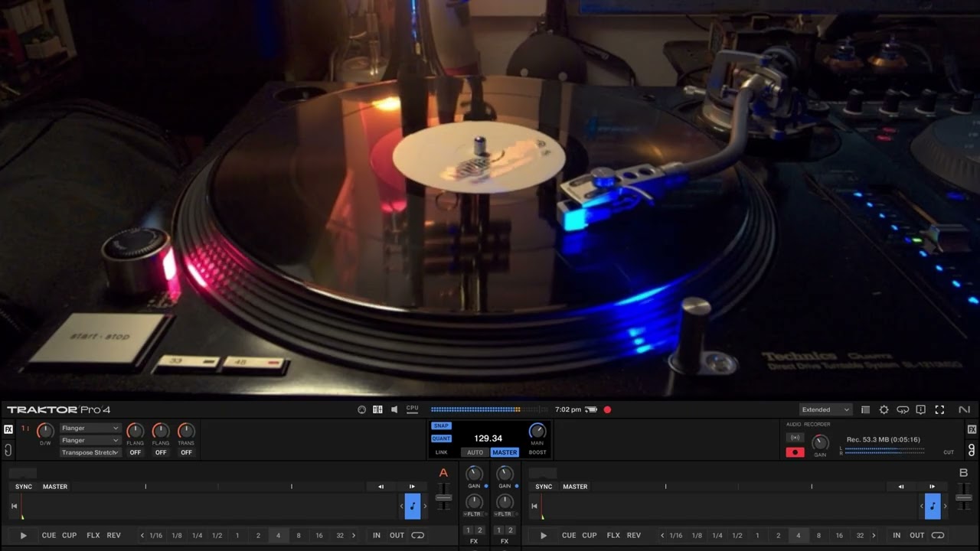The image size is (980, 551).
Task: Toggle deck B key lock note button
Action: pyautogui.click(x=933, y=506)
